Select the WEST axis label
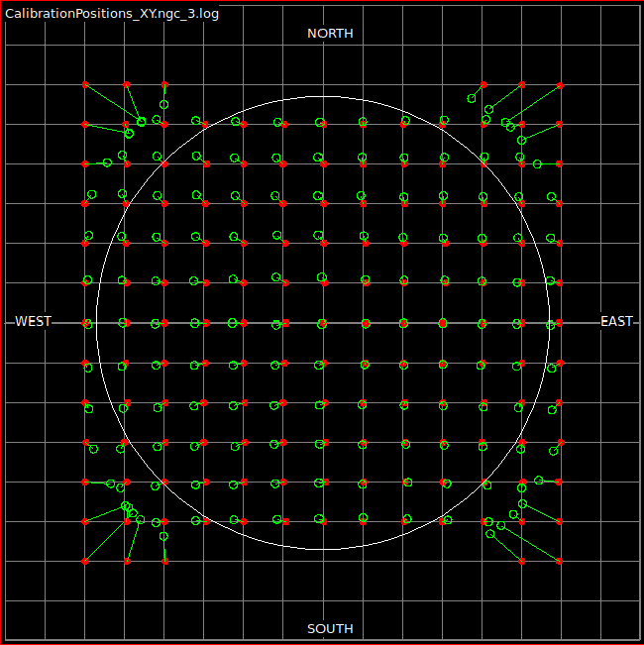This screenshot has width=644, height=645. [34, 322]
